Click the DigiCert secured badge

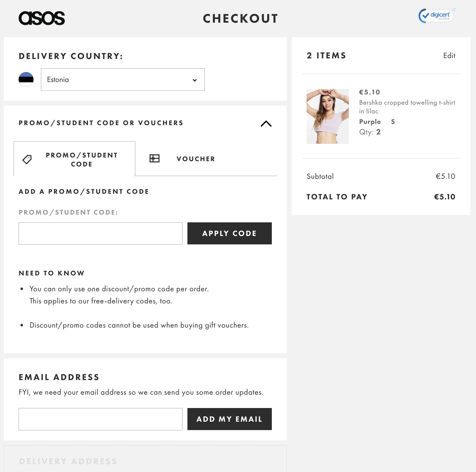[436, 15]
